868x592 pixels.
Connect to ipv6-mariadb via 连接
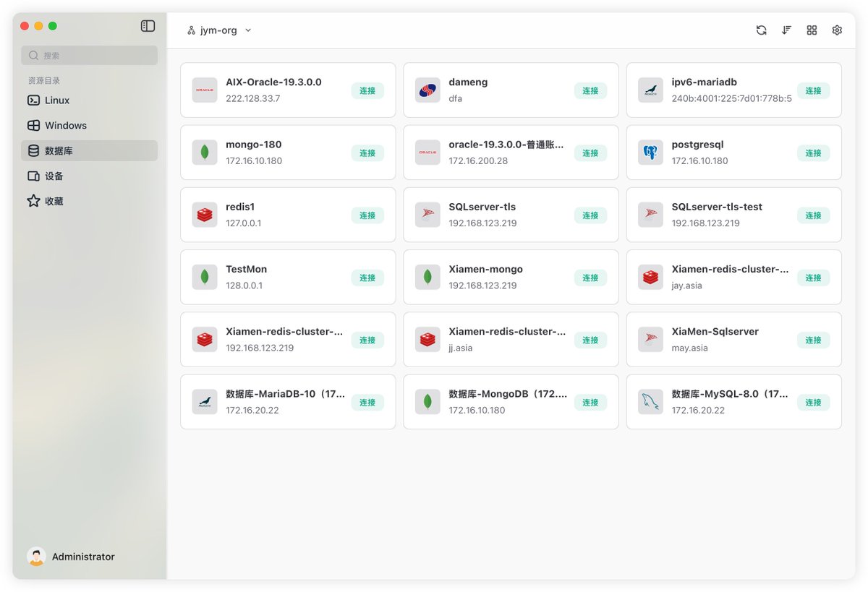[813, 91]
